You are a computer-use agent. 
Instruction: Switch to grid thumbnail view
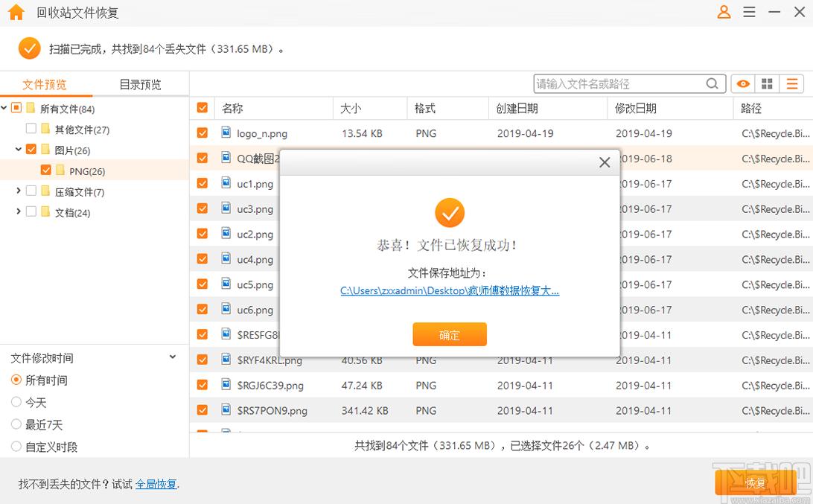pos(767,83)
